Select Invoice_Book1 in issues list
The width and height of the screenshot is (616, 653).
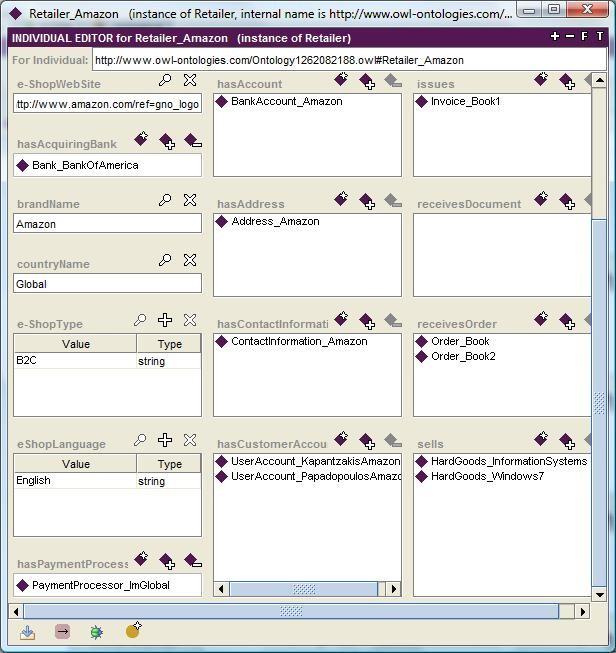(x=458, y=101)
